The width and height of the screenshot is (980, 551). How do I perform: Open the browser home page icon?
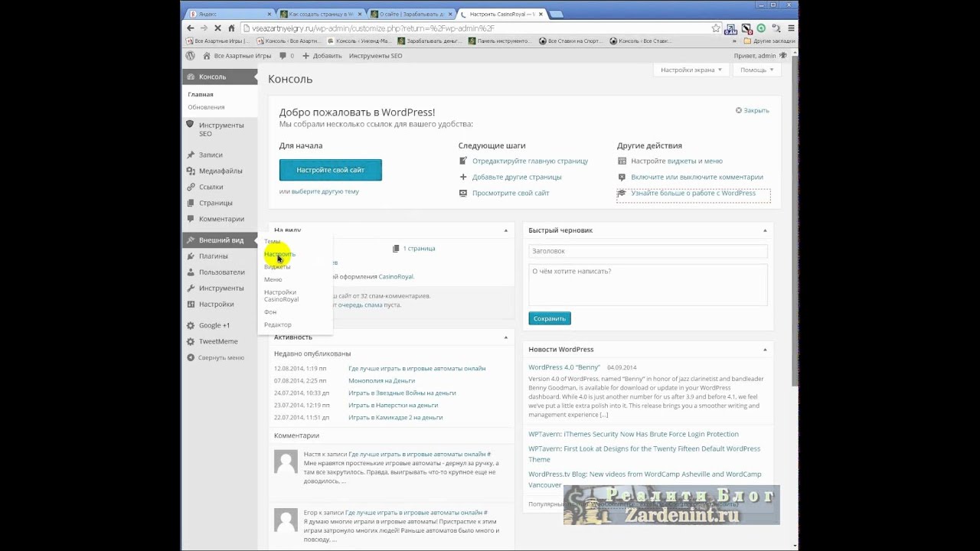coord(231,28)
